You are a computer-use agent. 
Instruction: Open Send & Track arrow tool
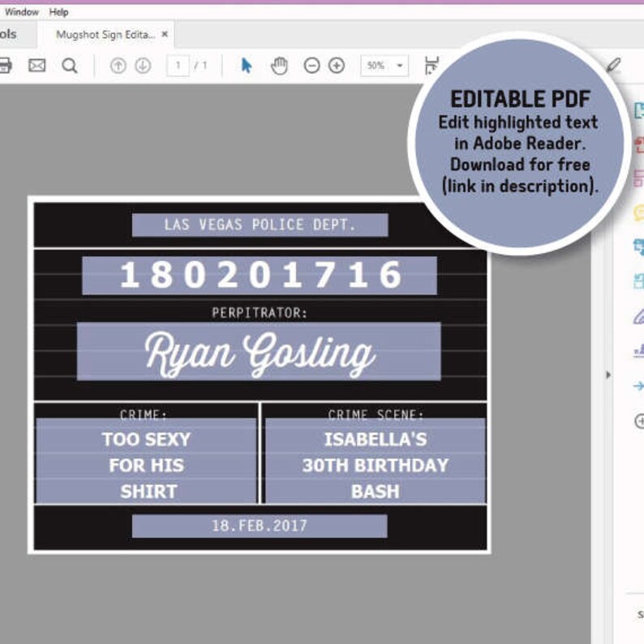639,386
